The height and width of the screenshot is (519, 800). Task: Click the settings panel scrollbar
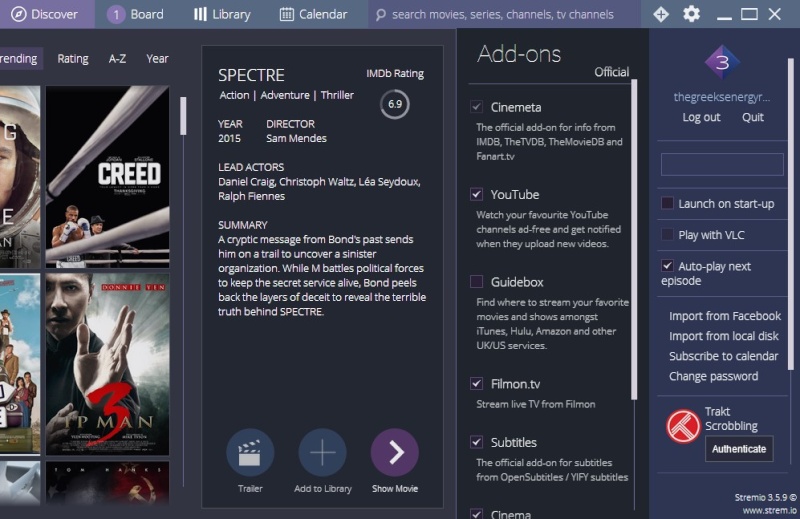pos(790,213)
